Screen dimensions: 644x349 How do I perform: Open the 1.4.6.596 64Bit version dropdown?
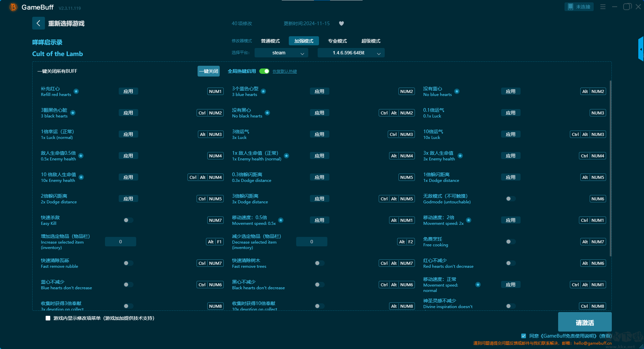pyautogui.click(x=351, y=53)
